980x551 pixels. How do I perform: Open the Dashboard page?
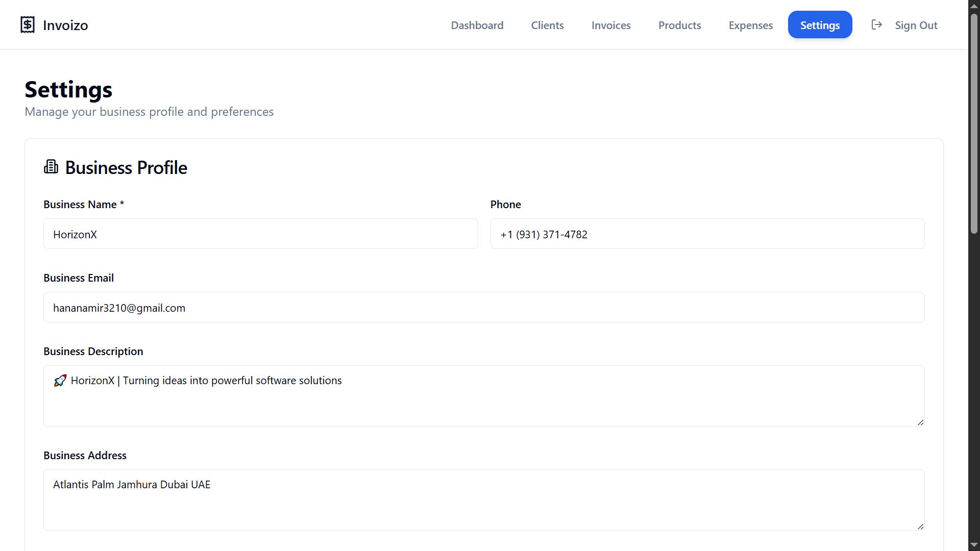(x=477, y=25)
